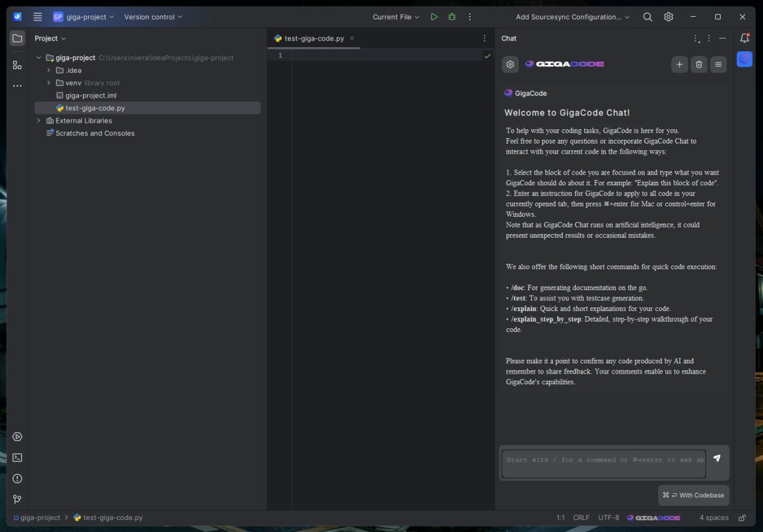Click the IDE application logo icon
The width and height of the screenshot is (763, 532).
coord(17,17)
